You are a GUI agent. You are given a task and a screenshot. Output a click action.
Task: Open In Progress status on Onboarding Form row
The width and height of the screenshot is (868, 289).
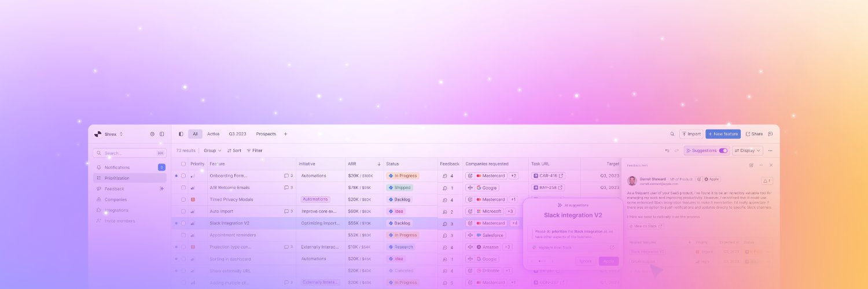[x=403, y=176]
